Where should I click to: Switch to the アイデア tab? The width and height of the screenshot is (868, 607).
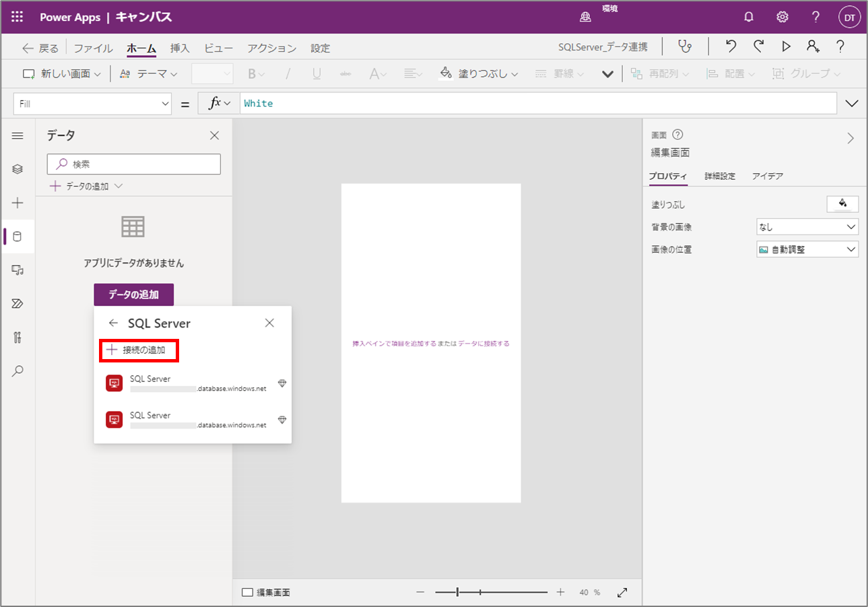[768, 176]
